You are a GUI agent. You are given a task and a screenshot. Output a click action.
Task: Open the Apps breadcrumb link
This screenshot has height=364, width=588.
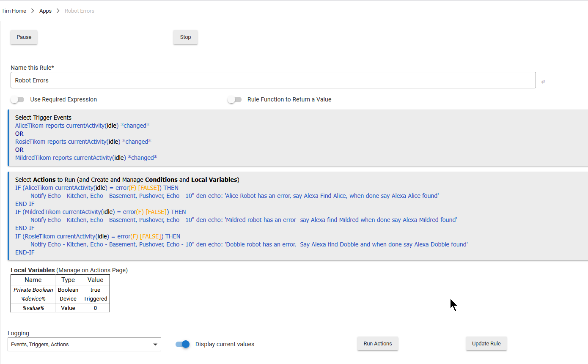[x=45, y=11]
